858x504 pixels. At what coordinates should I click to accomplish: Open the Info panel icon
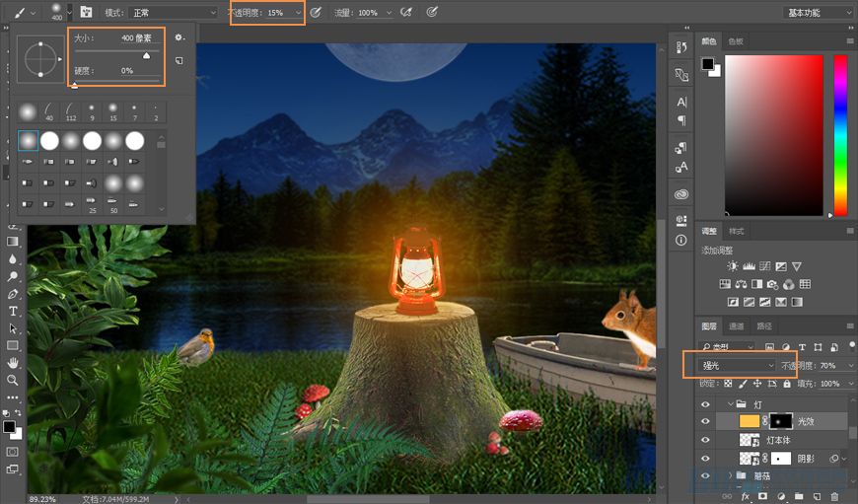click(681, 241)
